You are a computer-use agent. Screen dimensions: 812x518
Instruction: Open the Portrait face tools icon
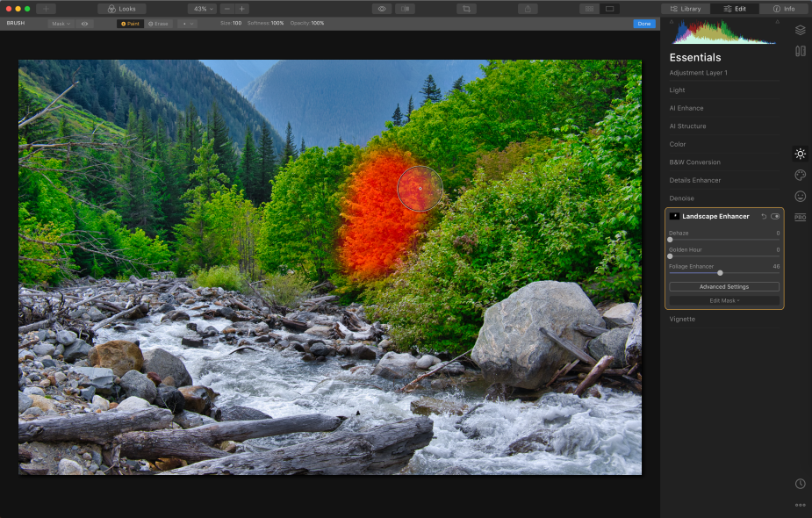[x=800, y=196]
